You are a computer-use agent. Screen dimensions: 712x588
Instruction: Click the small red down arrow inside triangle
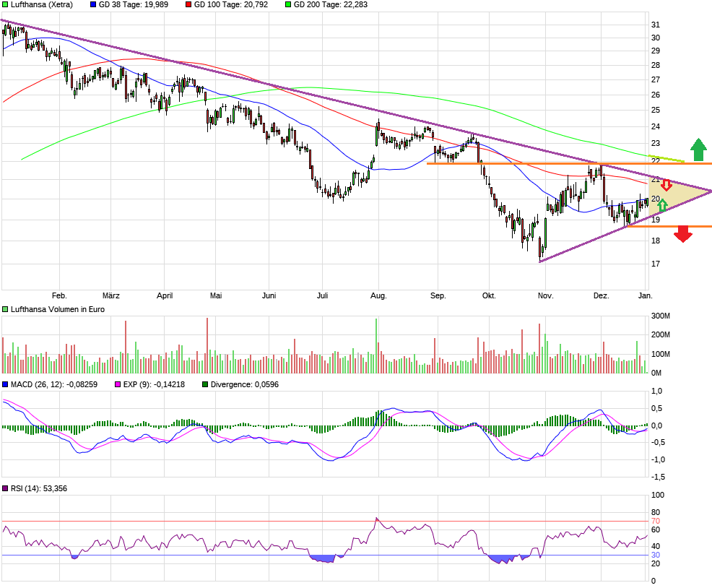(666, 184)
